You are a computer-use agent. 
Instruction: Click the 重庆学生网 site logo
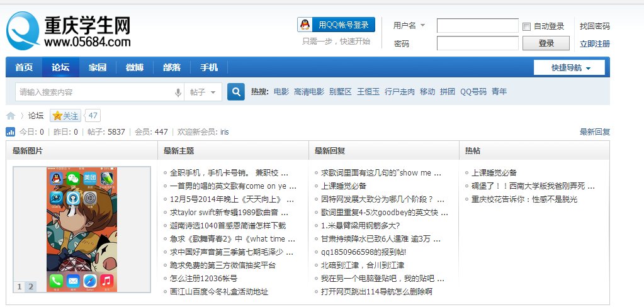point(69,31)
